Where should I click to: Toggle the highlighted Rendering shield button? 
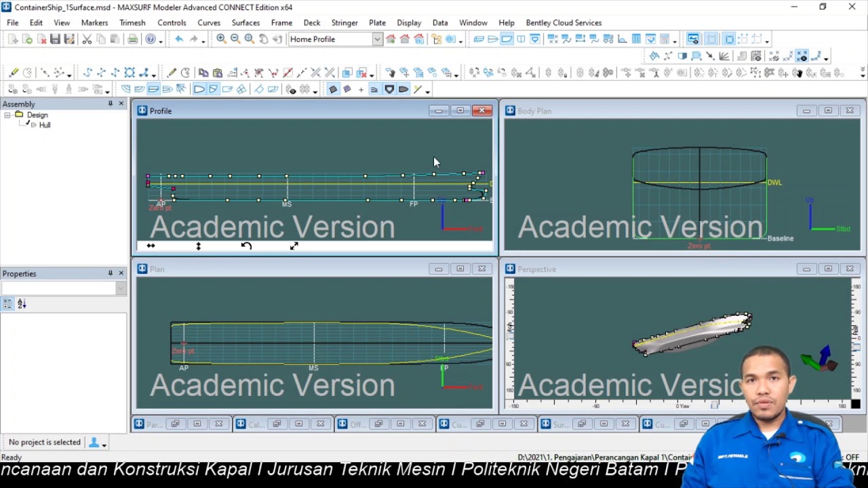click(389, 89)
